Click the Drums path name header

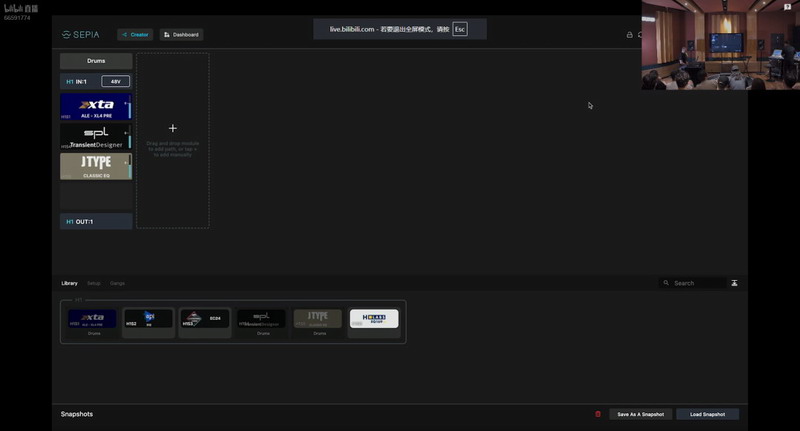[x=96, y=61]
